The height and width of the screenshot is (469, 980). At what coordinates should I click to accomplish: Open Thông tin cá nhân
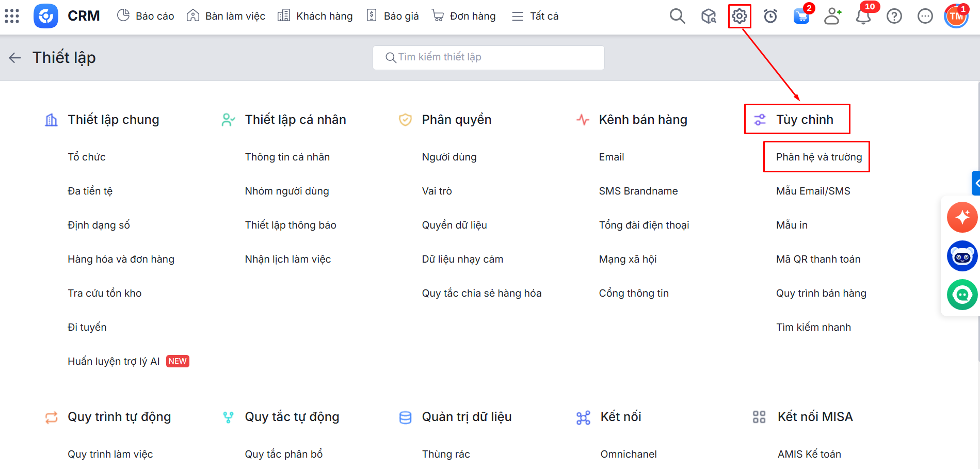(287, 157)
